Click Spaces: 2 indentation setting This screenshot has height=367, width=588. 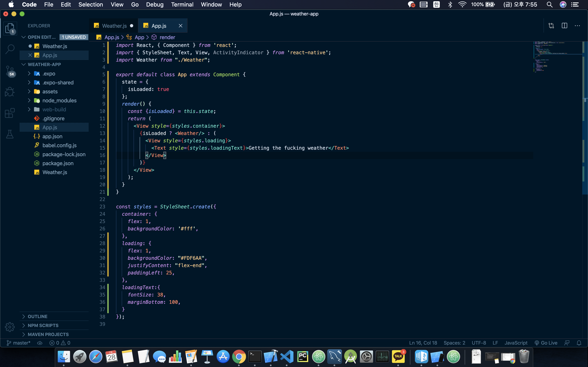(454, 343)
